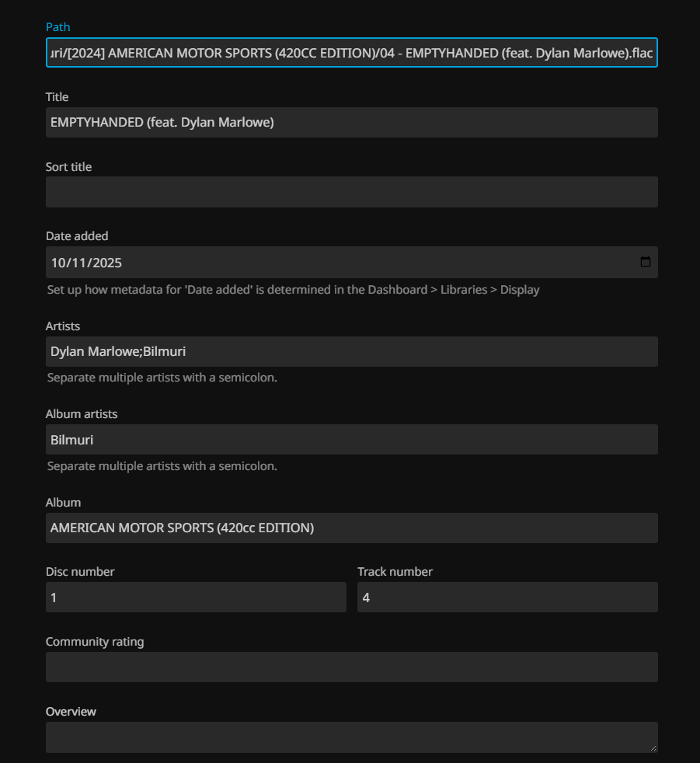Image resolution: width=700 pixels, height=763 pixels.
Task: Focus the empty Community rating field
Action: pos(351,667)
